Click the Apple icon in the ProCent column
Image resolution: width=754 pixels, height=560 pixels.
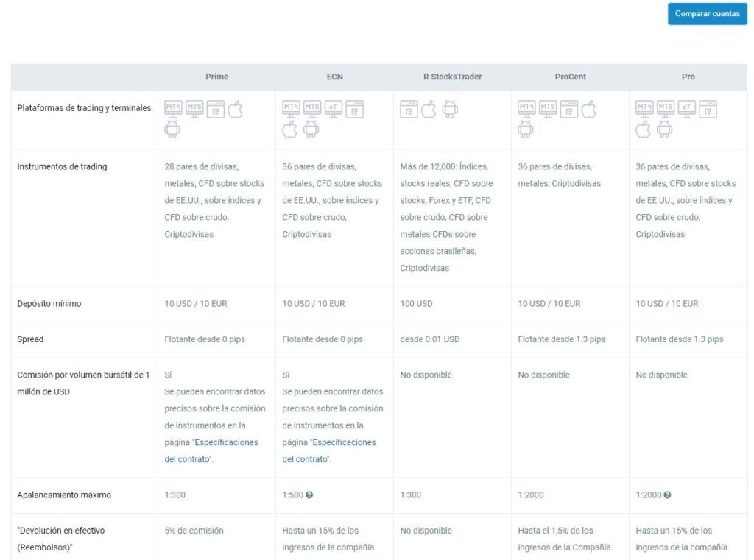tap(588, 109)
